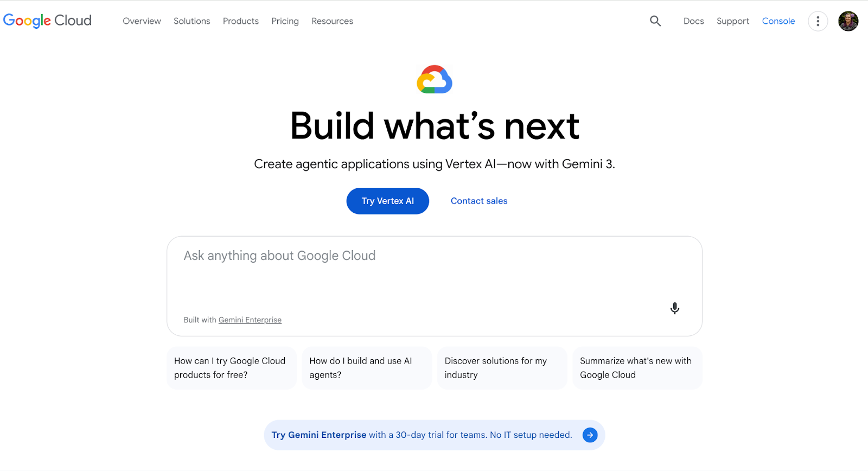The image size is (868, 471).
Task: Click the Google Cloud logo wordmark
Action: (x=47, y=21)
